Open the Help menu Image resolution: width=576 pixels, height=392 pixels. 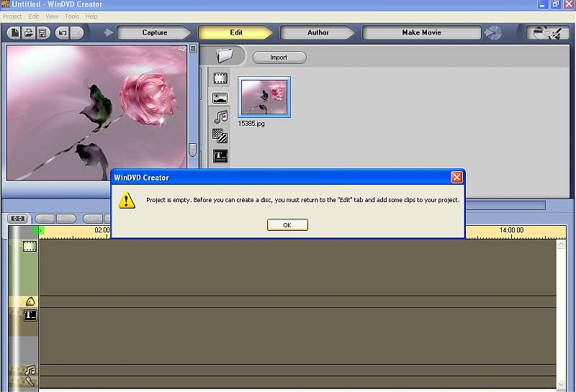pos(91,17)
